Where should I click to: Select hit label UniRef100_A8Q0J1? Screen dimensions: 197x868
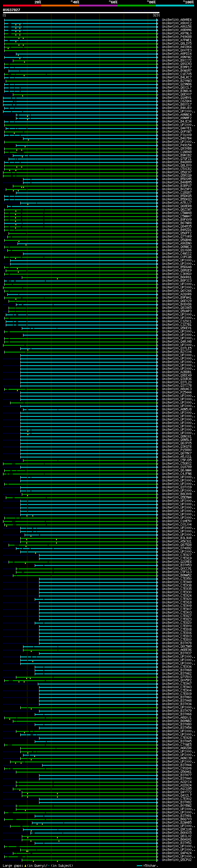pos(177,717)
